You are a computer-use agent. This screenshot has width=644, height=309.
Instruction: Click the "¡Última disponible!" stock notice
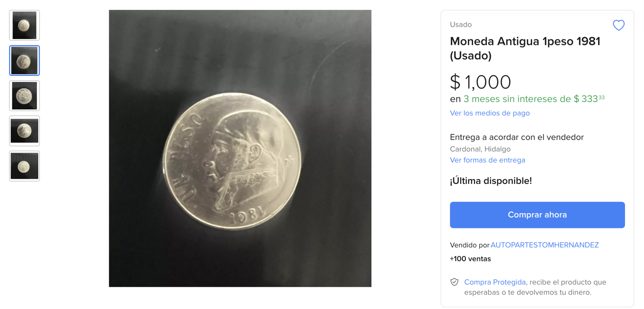(x=490, y=181)
